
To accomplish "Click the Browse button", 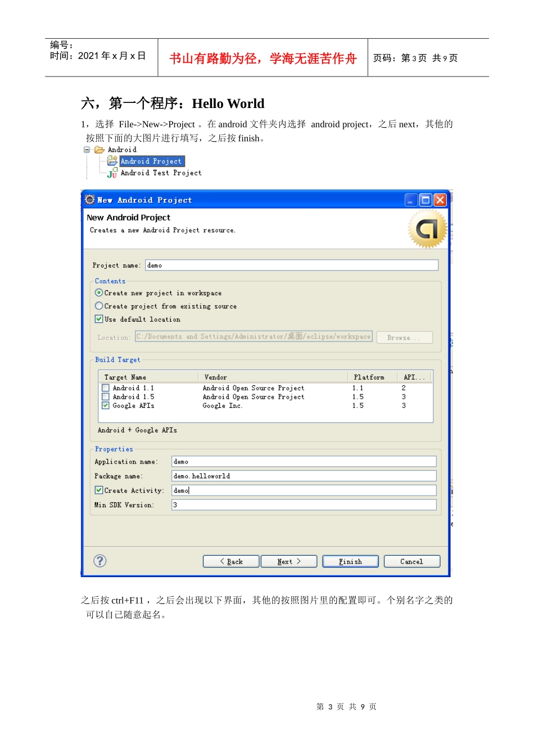I will pos(405,337).
